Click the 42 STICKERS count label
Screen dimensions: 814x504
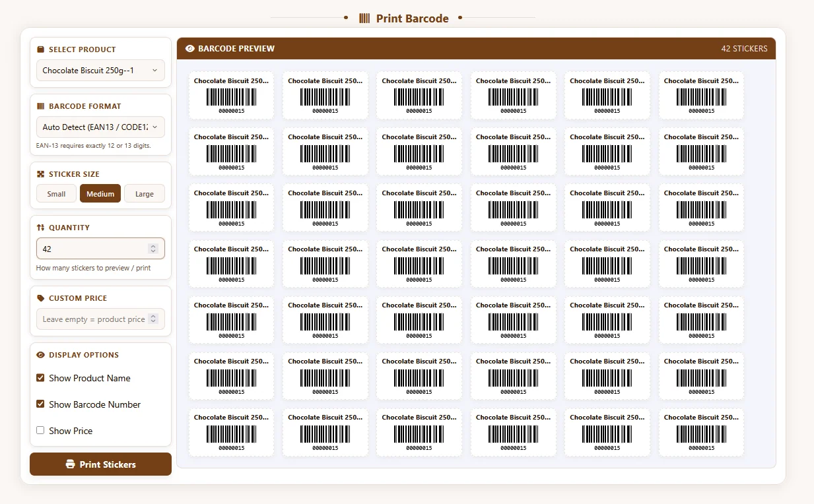click(744, 49)
